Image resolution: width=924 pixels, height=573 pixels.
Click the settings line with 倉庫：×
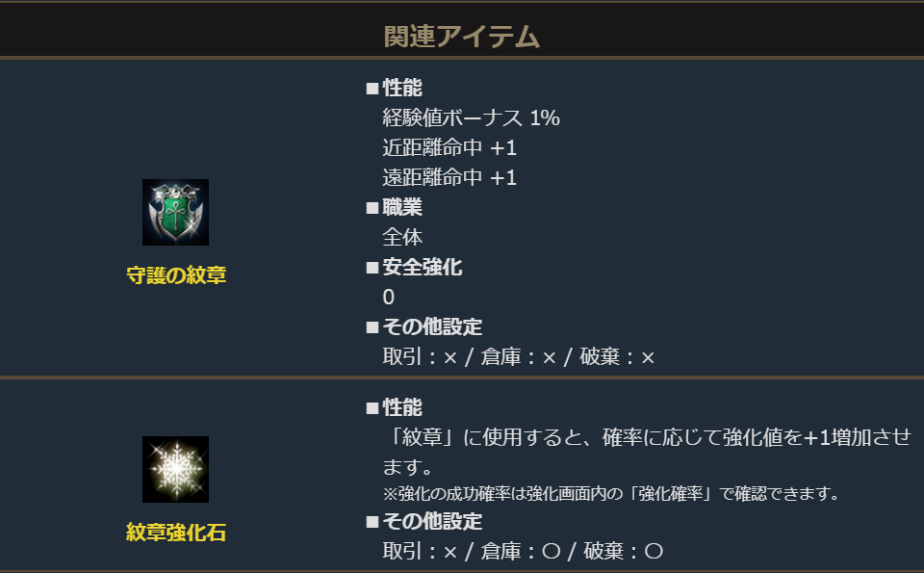[x=519, y=357]
